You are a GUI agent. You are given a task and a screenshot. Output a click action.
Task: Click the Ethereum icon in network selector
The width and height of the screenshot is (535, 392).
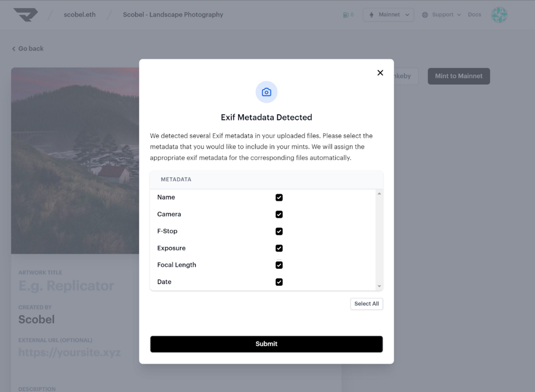(371, 15)
